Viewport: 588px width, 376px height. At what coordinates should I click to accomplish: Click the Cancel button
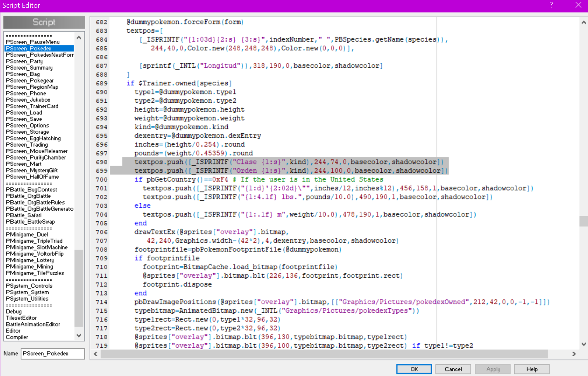(453, 369)
